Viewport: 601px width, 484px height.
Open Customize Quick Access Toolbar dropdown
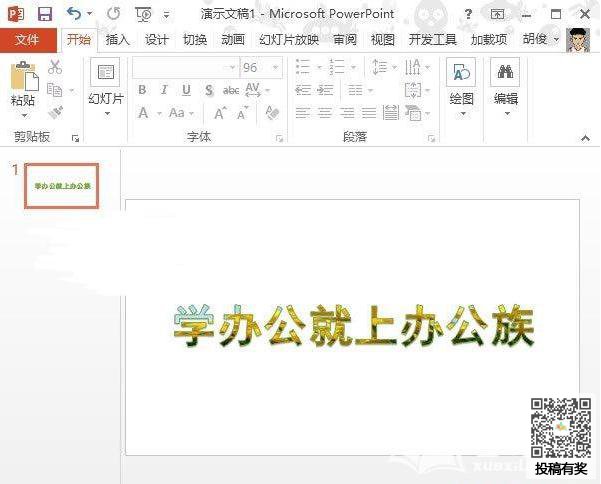click(x=166, y=15)
